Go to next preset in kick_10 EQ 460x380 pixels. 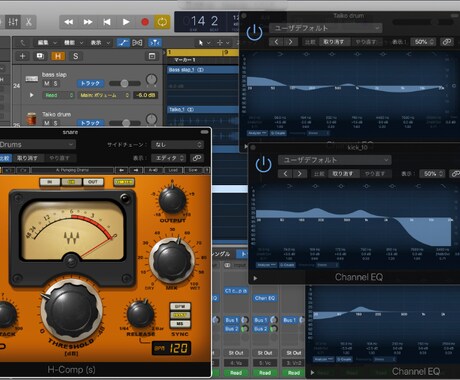299,174
